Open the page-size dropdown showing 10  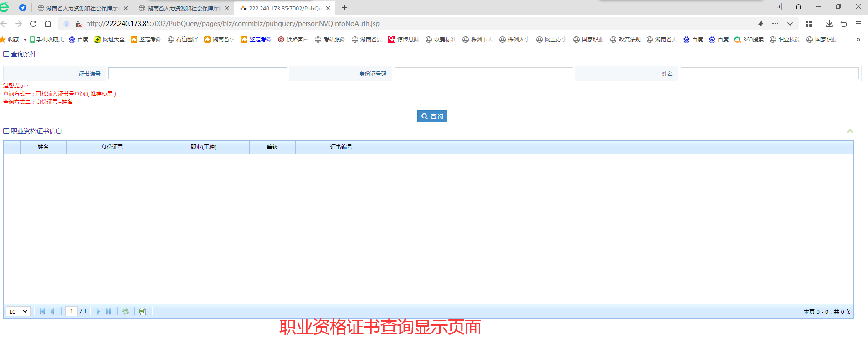[x=18, y=312]
